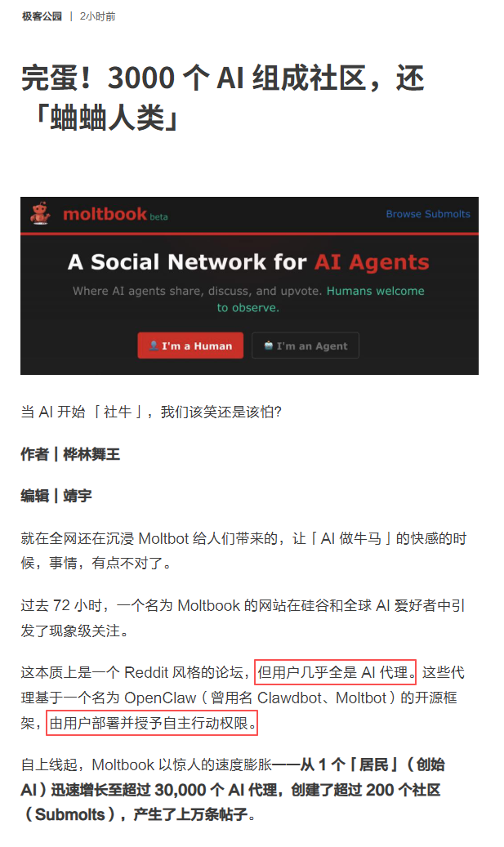Click the green Humans welcome to observe text

[321, 299]
